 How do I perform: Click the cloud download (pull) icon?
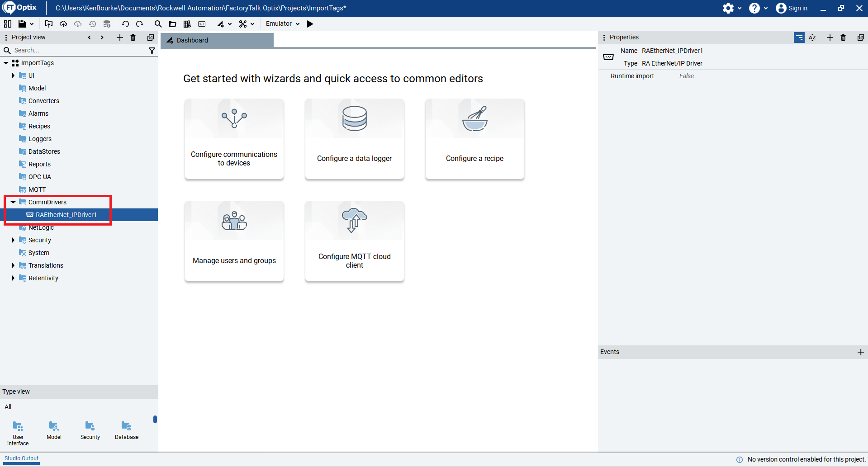78,24
